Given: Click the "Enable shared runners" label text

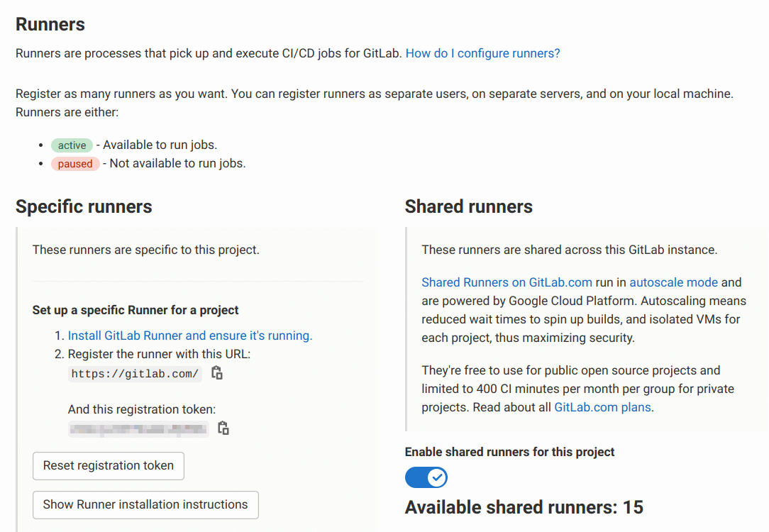Looking at the screenshot, I should pos(509,452).
